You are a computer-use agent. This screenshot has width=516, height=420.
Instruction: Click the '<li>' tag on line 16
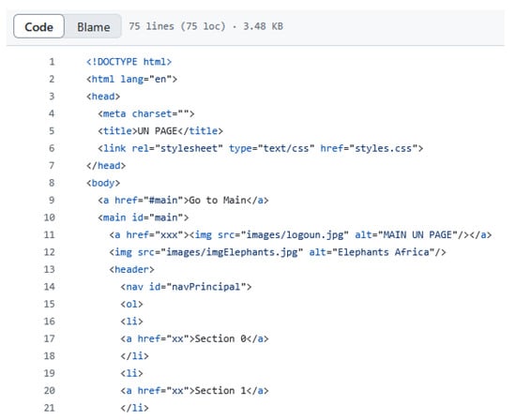(x=131, y=322)
